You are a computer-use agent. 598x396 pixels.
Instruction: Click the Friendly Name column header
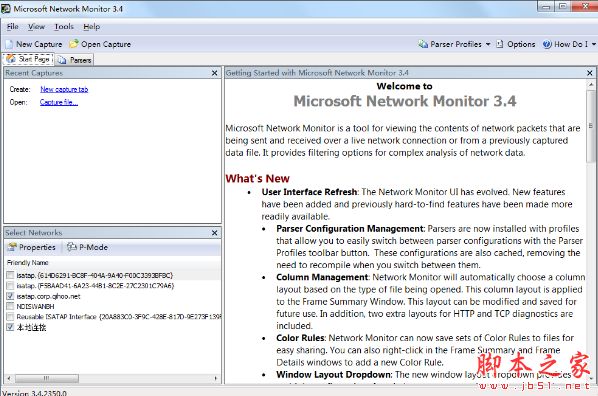pyautogui.click(x=27, y=262)
